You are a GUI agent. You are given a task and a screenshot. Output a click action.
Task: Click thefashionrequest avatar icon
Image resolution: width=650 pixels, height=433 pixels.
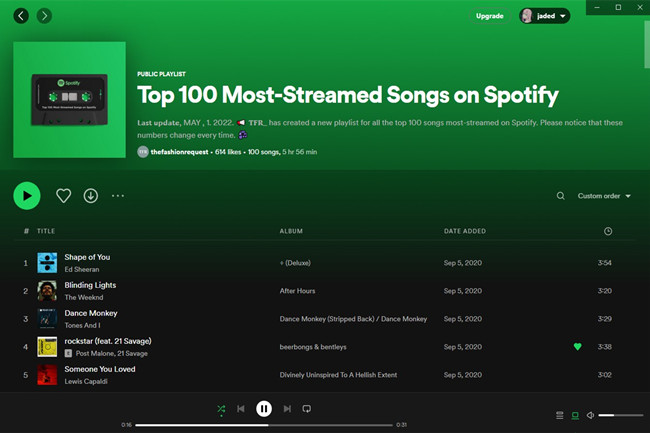pos(143,152)
